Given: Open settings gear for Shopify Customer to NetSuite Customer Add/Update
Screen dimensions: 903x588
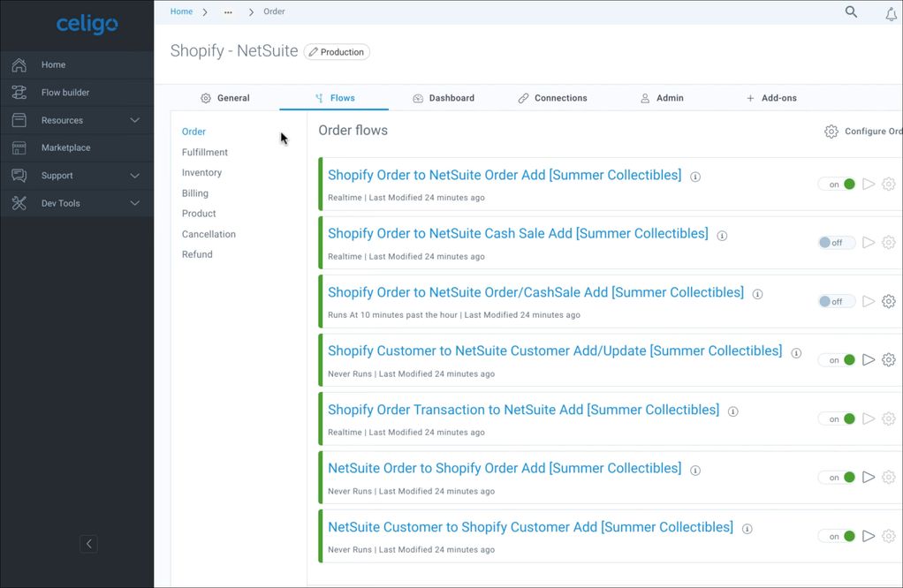Looking at the screenshot, I should click(x=889, y=360).
